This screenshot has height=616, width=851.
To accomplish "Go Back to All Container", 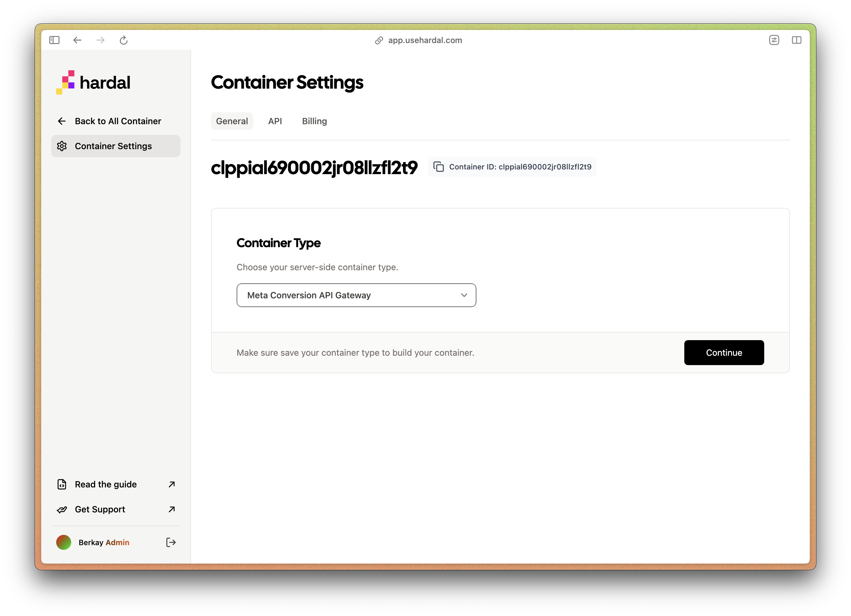I will pos(116,121).
